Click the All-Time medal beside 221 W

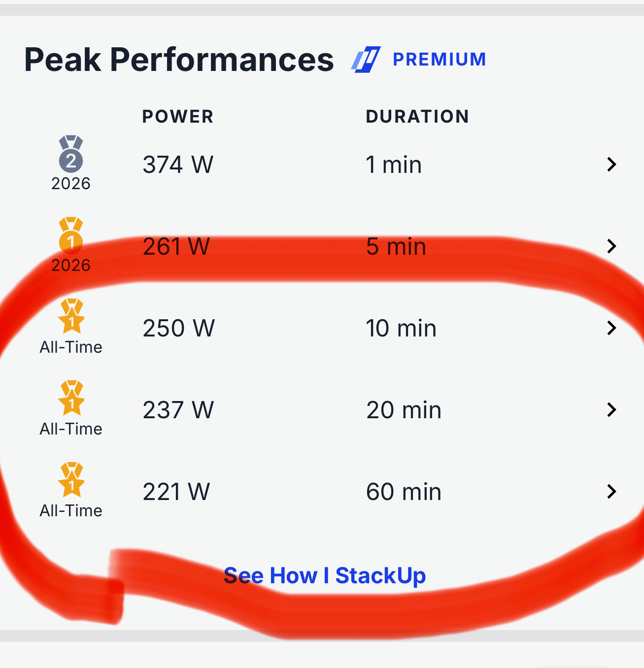(71, 480)
